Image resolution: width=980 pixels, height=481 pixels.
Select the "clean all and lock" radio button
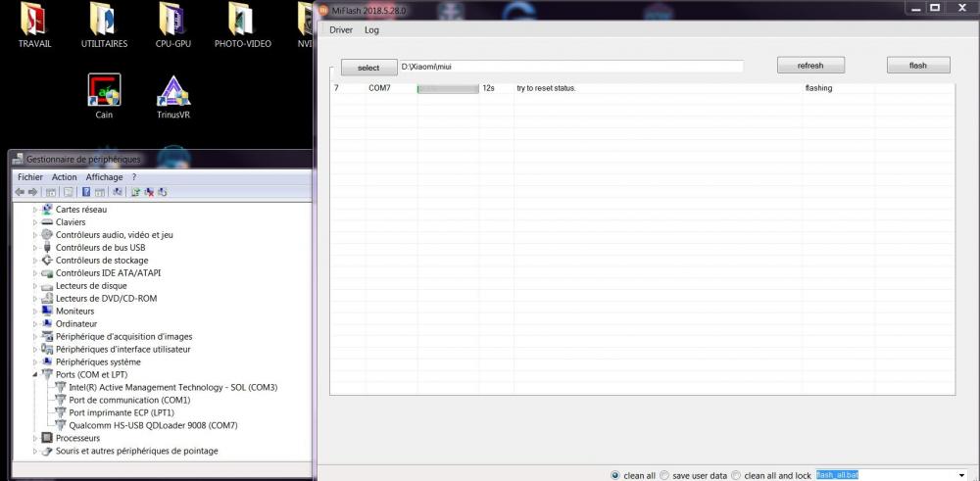coord(737,475)
